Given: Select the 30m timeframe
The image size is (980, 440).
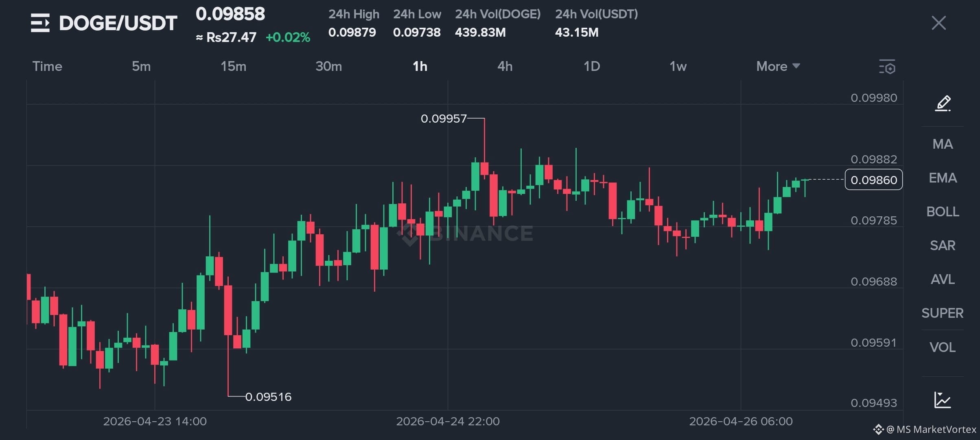Looking at the screenshot, I should pos(329,66).
